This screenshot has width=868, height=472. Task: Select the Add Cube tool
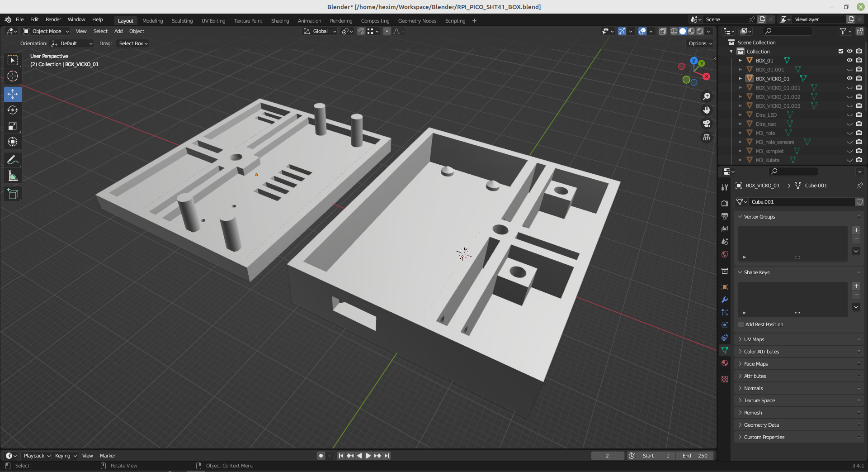(x=13, y=194)
